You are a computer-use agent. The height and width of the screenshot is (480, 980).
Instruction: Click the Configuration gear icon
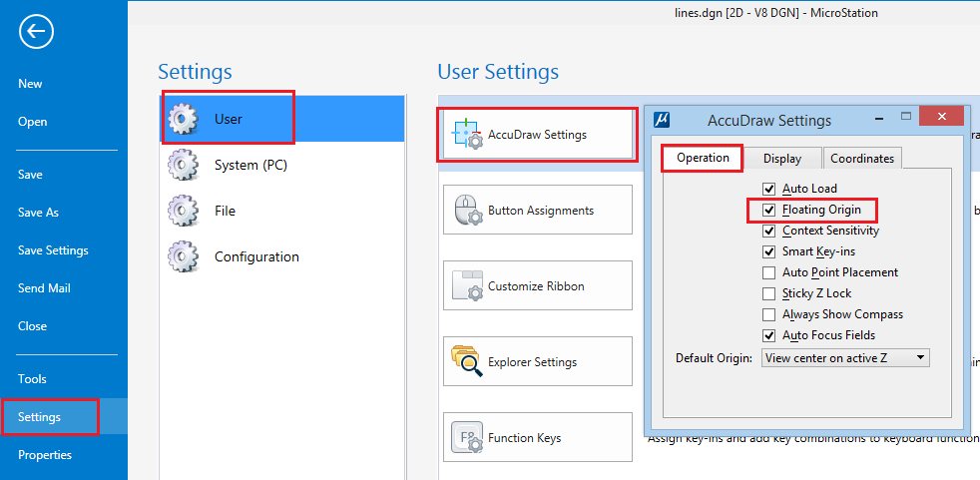tap(183, 256)
